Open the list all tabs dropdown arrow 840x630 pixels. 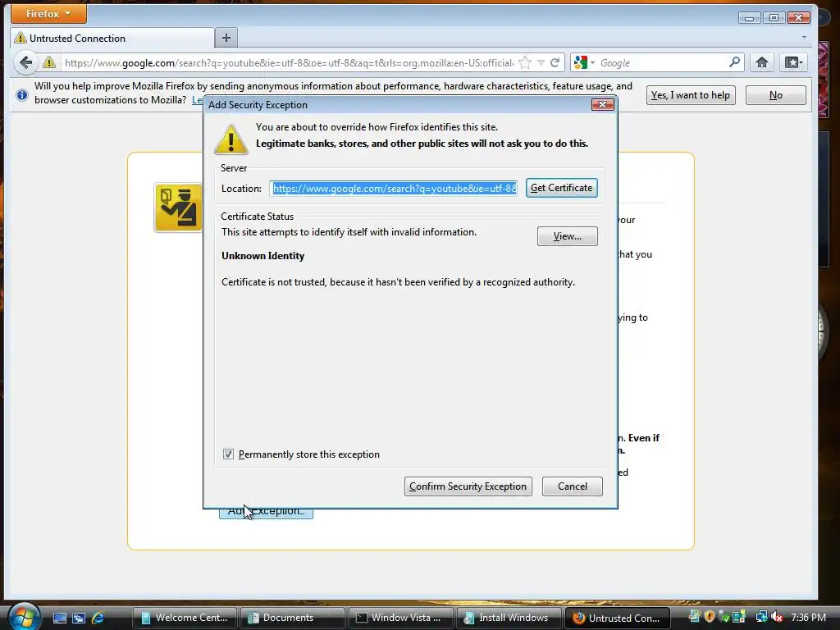click(x=804, y=38)
